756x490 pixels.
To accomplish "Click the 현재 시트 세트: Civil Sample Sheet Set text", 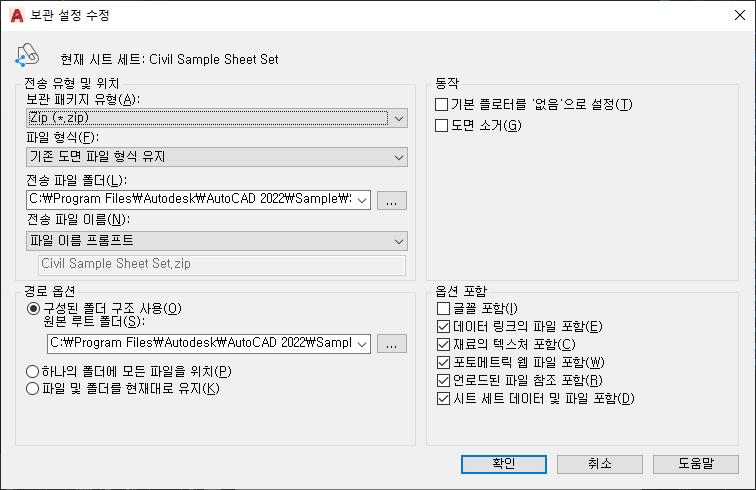I will pyautogui.click(x=169, y=59).
